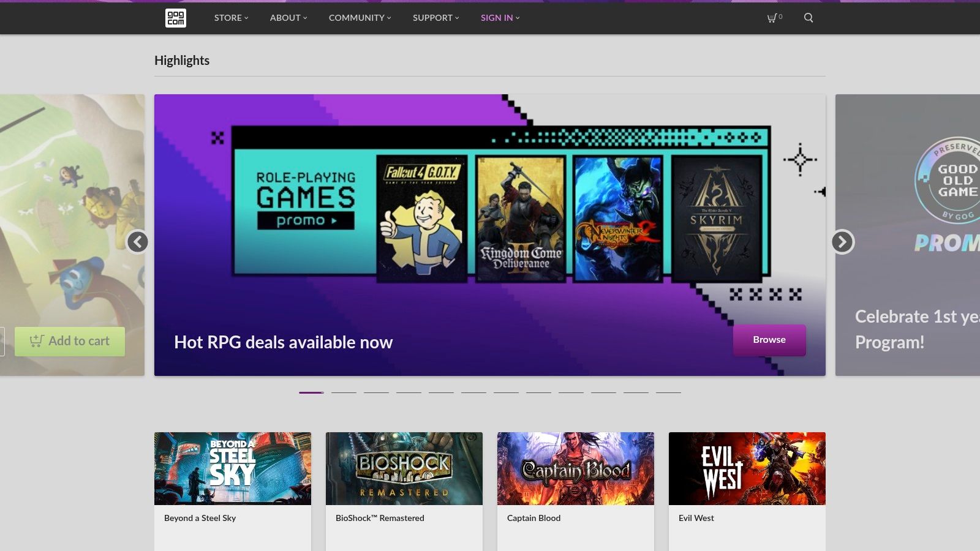Open the BioShock Remastered thumbnail
This screenshot has width=980, height=551.
[x=404, y=468]
